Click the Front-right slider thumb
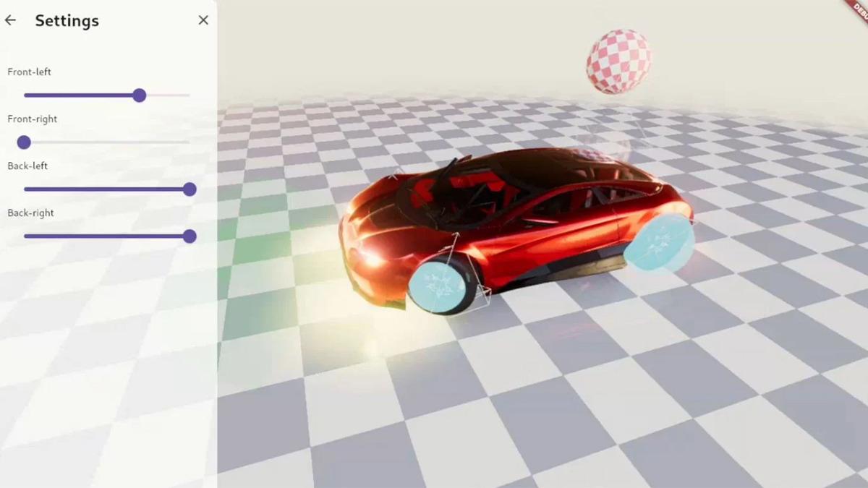The image size is (868, 488). [x=24, y=142]
